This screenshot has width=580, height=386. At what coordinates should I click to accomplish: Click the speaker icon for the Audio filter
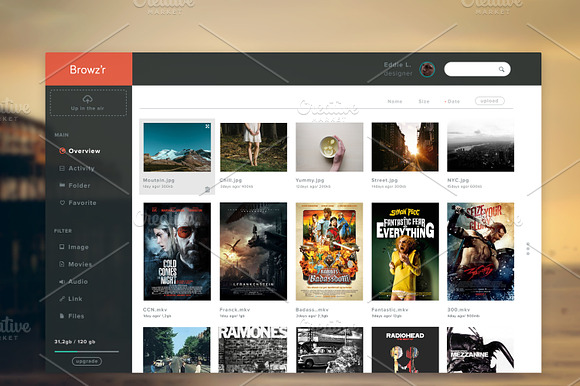[62, 282]
